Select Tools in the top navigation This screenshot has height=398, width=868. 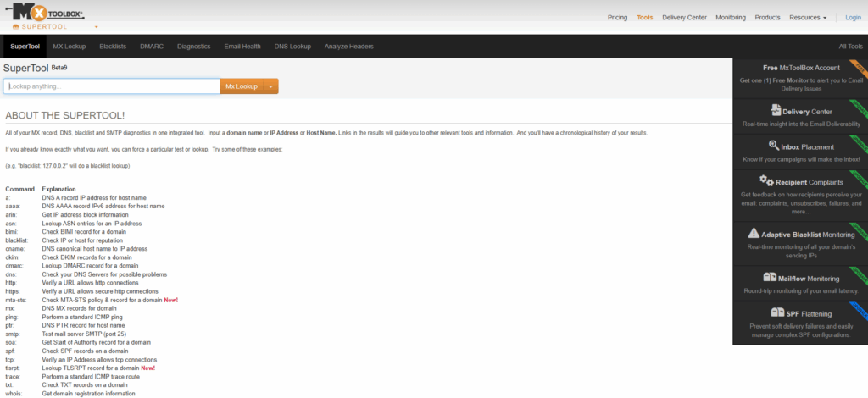click(x=645, y=18)
